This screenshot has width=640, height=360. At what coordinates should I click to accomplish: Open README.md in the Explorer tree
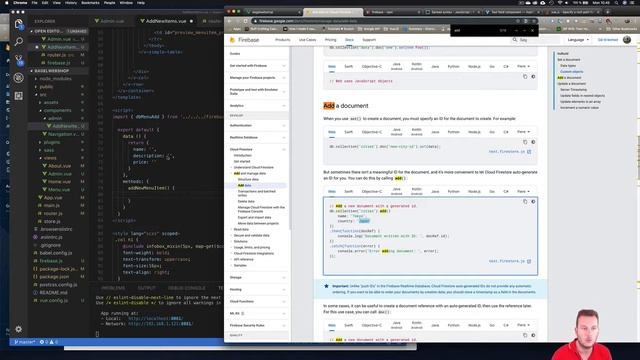[x=53, y=293]
